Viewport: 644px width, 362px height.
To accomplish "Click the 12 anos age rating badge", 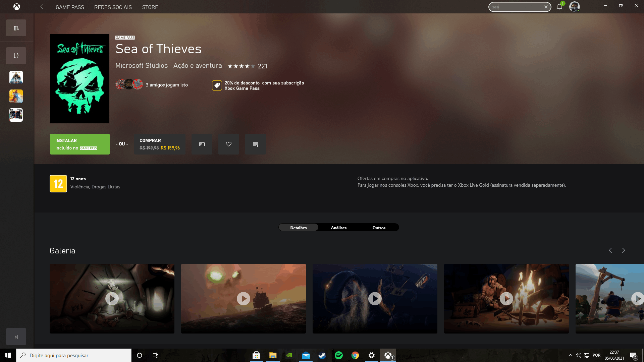I will [58, 184].
